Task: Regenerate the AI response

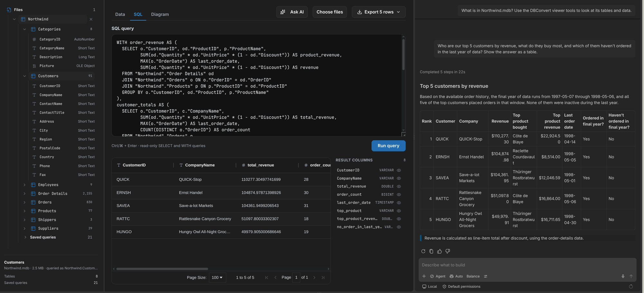Action: (423, 251)
